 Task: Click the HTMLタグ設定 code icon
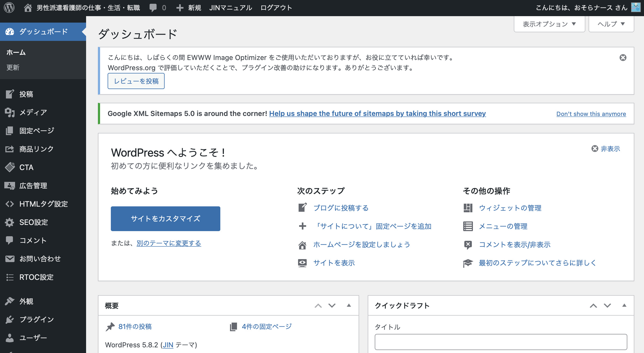coord(10,204)
